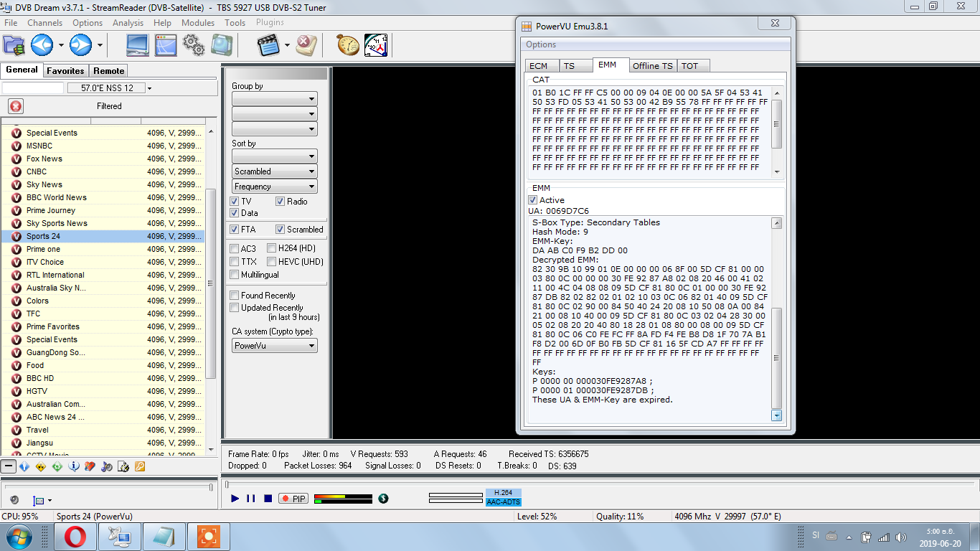Click the clapperboard recording icon
Viewport: 980px width, 551px height.
pyautogui.click(x=268, y=45)
